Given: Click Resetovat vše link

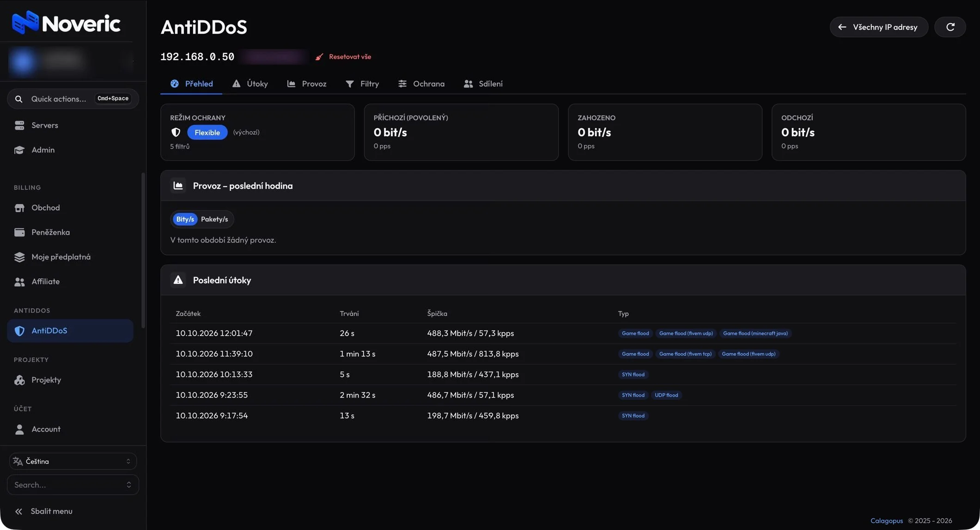Looking at the screenshot, I should point(350,57).
